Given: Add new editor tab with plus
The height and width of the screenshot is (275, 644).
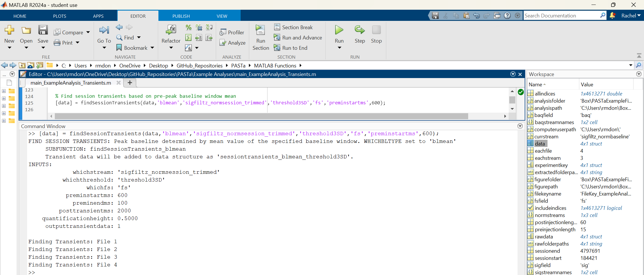Looking at the screenshot, I should pos(130,83).
